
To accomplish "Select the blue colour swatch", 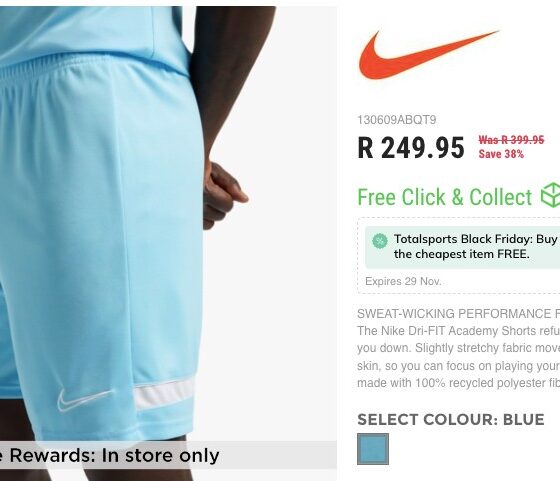I will click(373, 449).
